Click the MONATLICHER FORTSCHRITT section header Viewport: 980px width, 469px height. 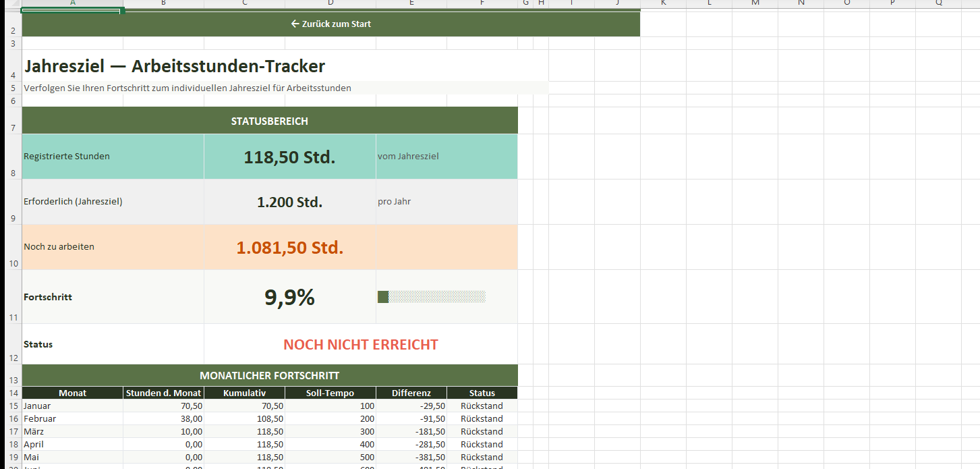click(269, 375)
